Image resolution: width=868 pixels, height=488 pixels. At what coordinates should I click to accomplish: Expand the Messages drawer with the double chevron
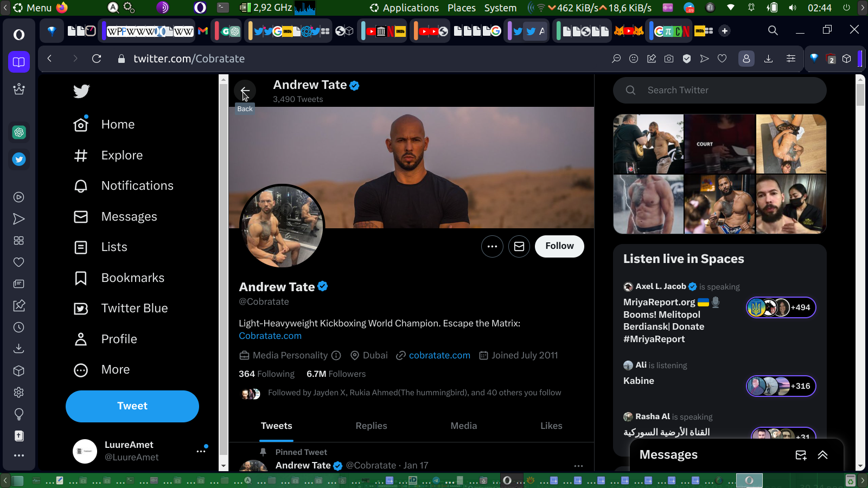pyautogui.click(x=823, y=455)
